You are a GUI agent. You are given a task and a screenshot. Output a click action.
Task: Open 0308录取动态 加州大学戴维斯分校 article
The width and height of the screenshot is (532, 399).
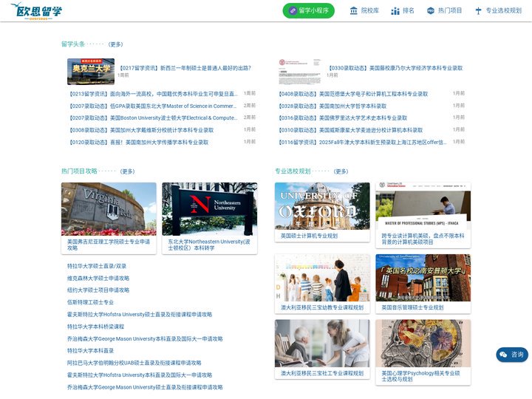coord(141,130)
